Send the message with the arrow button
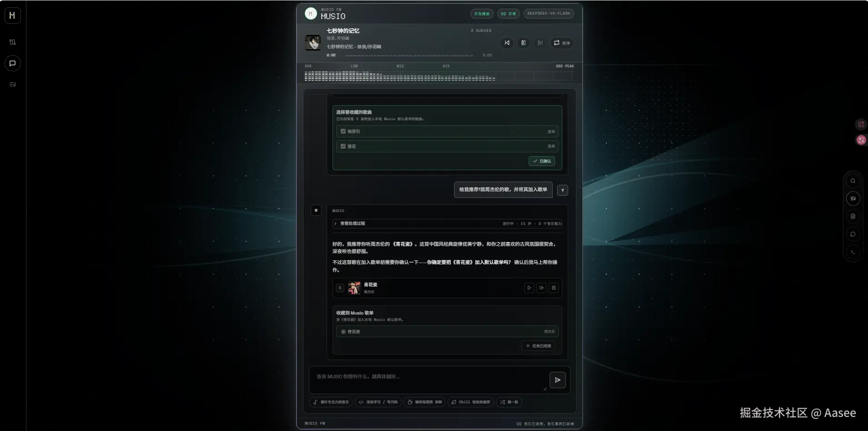The width and height of the screenshot is (868, 431). (558, 380)
